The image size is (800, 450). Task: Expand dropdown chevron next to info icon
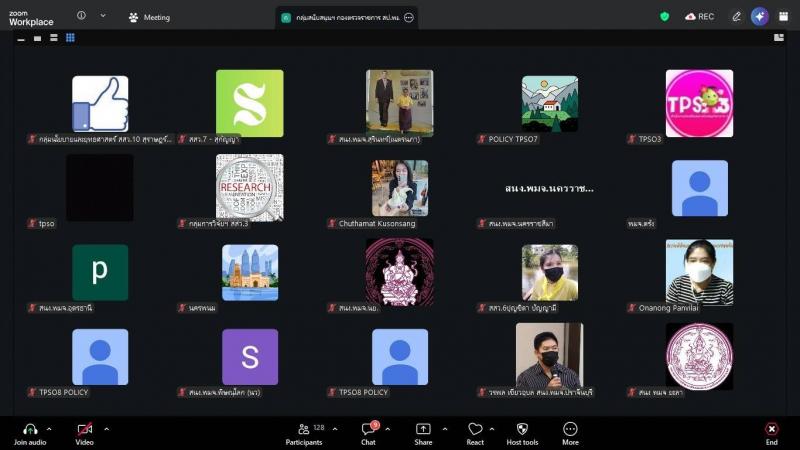coord(103,16)
